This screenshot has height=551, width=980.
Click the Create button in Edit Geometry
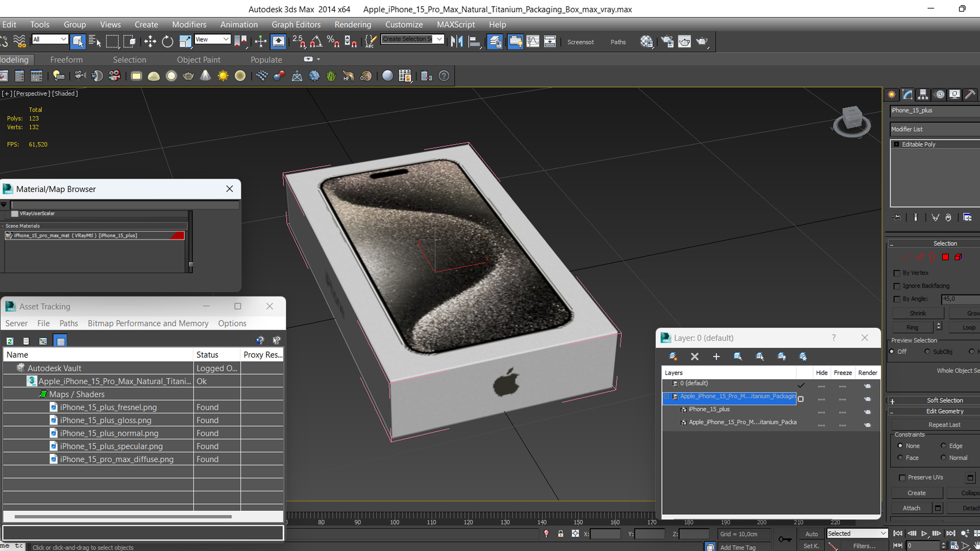point(917,493)
